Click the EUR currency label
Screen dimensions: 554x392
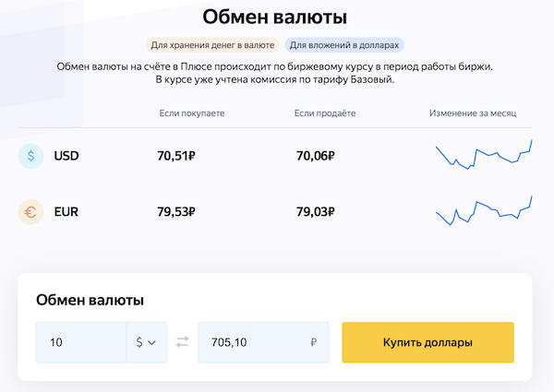click(x=66, y=212)
